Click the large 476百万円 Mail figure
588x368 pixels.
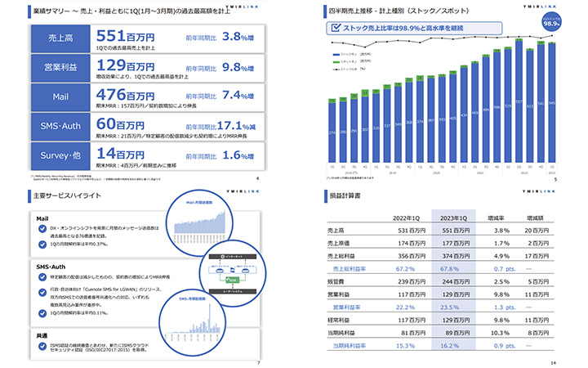click(125, 95)
